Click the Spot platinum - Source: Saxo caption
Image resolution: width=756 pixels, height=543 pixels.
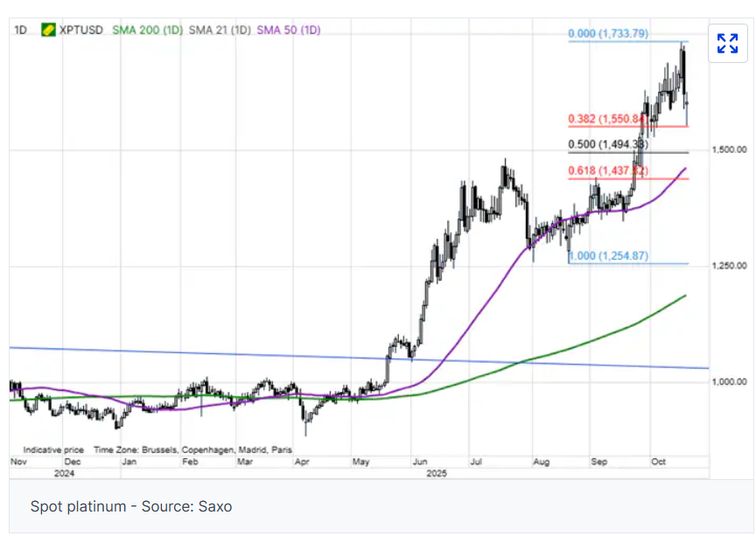coord(131,506)
